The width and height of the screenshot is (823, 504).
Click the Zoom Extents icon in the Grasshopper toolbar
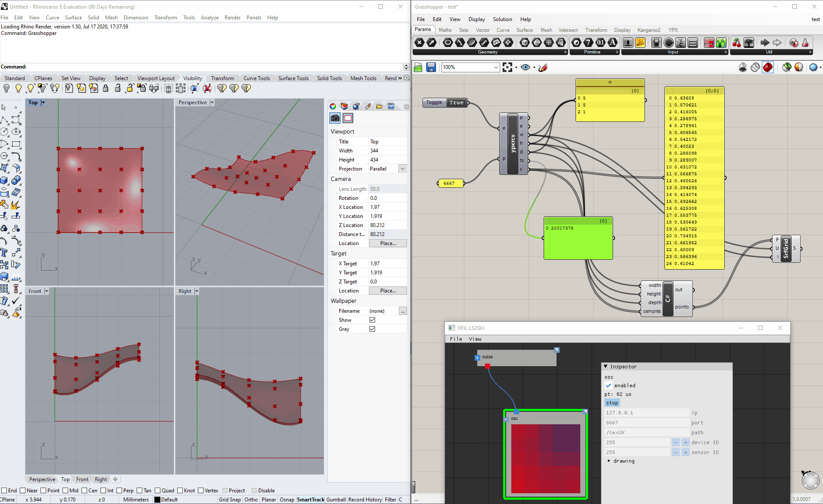click(x=507, y=67)
